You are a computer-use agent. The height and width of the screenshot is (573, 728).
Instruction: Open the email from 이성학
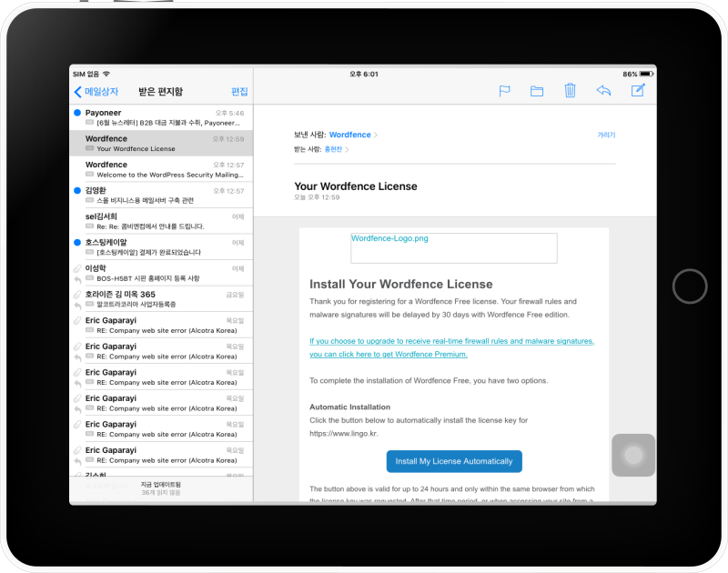pyautogui.click(x=161, y=273)
